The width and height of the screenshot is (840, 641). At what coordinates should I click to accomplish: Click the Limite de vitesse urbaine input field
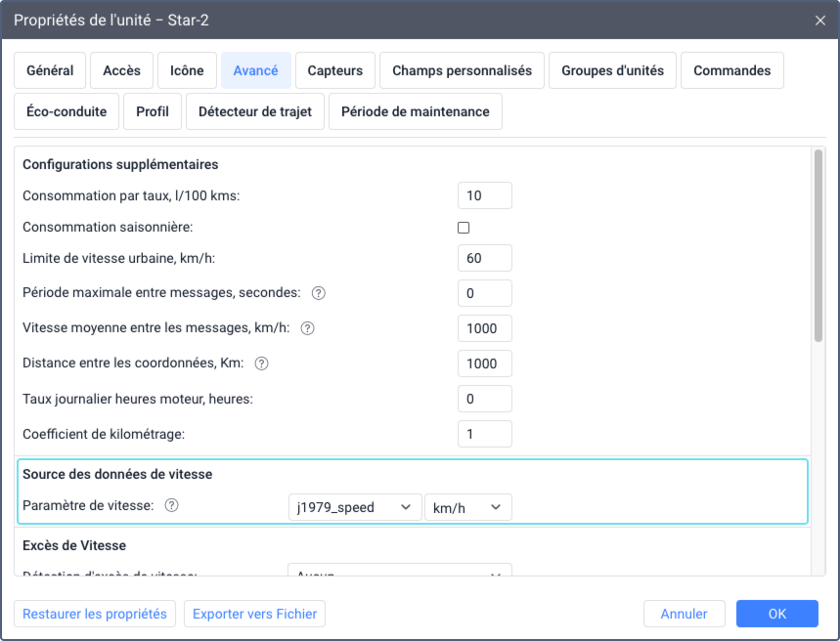click(484, 258)
